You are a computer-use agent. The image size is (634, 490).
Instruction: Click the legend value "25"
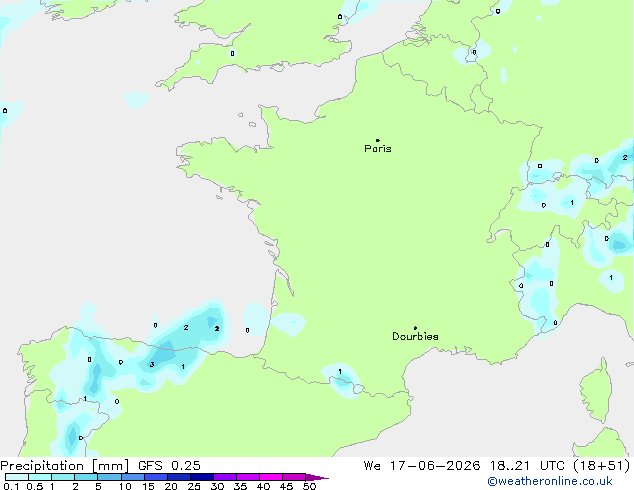tap(194, 486)
